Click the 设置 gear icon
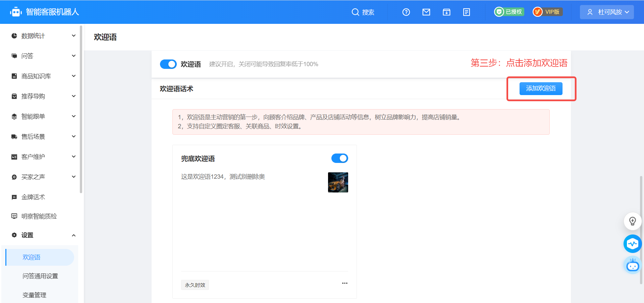644x303 pixels. point(14,235)
